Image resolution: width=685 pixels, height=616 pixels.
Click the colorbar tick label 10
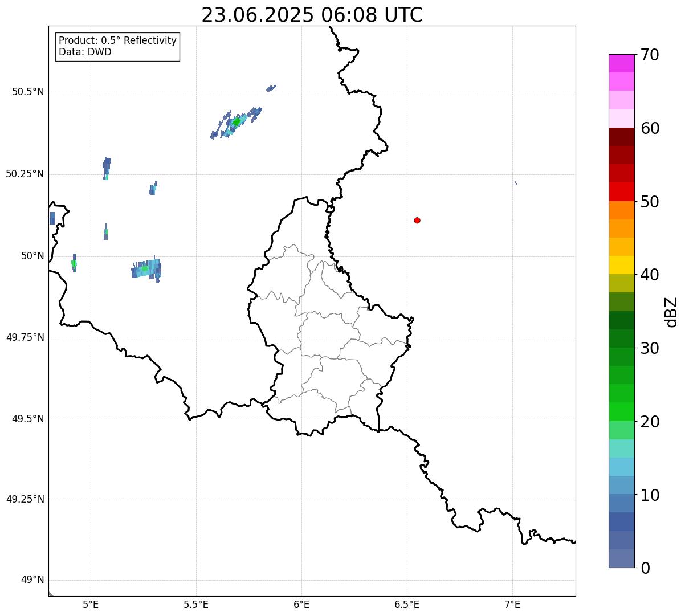pos(650,495)
